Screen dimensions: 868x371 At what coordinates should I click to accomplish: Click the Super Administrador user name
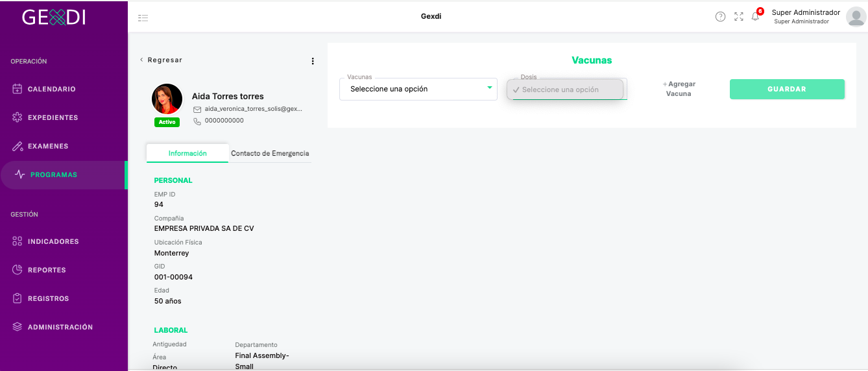pos(806,12)
